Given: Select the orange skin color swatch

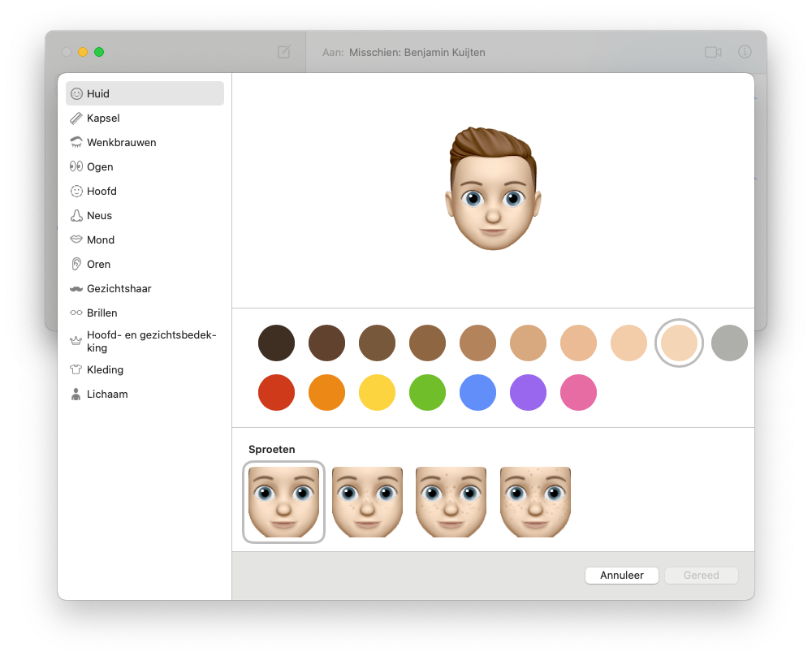Looking at the screenshot, I should click(x=326, y=392).
